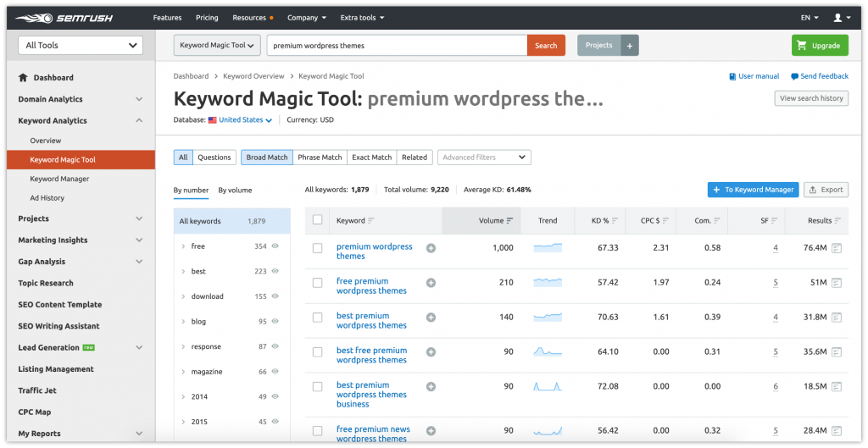Viewport: 868px width, 448px height.
Task: Add 'free premium wordpress themes' with plus icon
Action: (x=431, y=283)
